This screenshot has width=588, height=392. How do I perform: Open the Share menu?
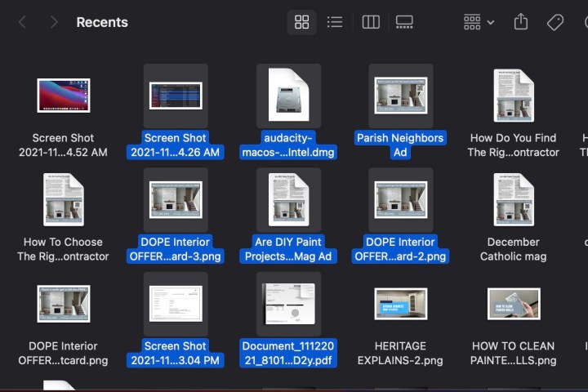point(521,22)
